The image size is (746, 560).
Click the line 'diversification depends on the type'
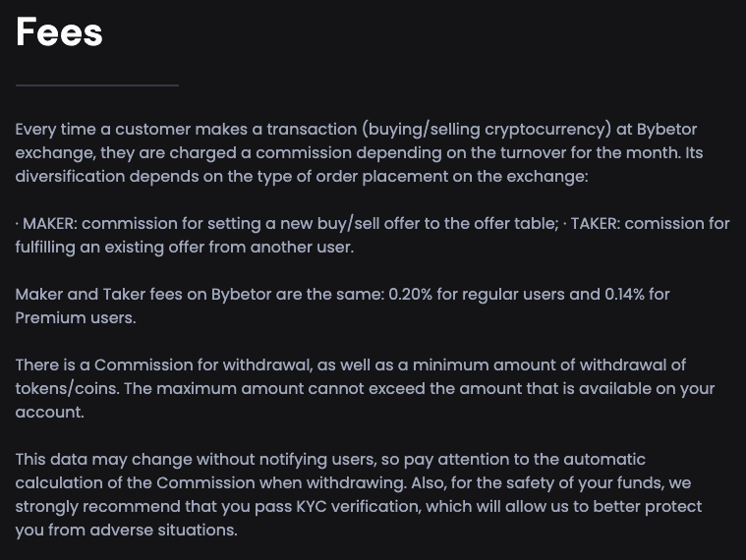[x=302, y=177]
